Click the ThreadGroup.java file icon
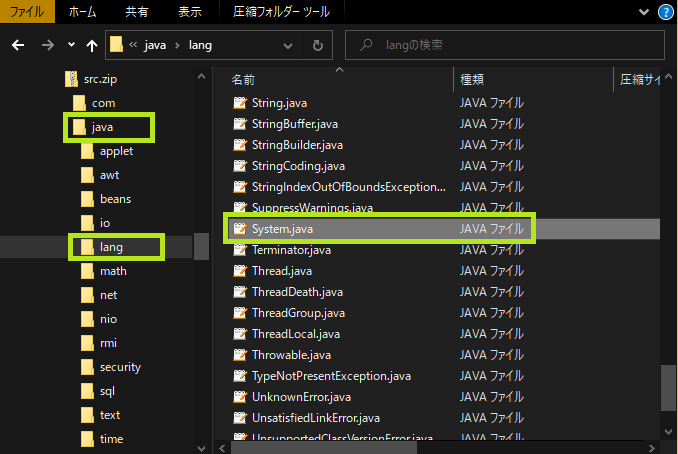This screenshot has height=454, width=678. (x=240, y=313)
